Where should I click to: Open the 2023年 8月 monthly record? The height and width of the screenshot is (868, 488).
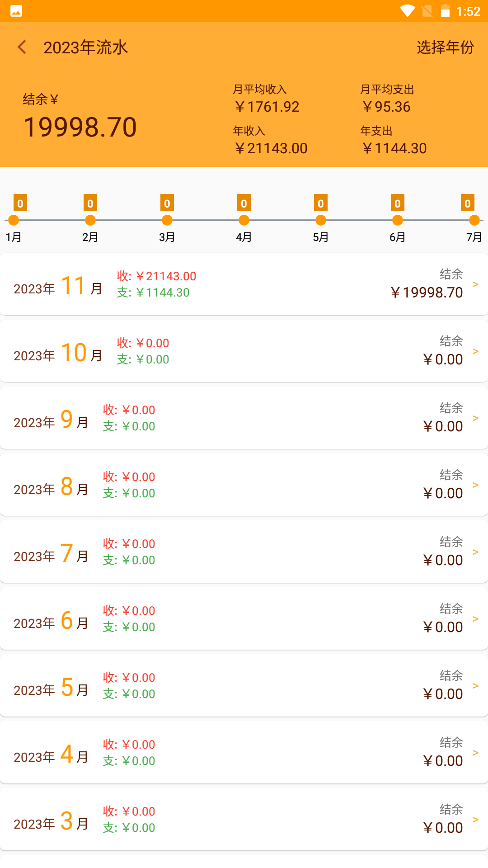click(244, 485)
